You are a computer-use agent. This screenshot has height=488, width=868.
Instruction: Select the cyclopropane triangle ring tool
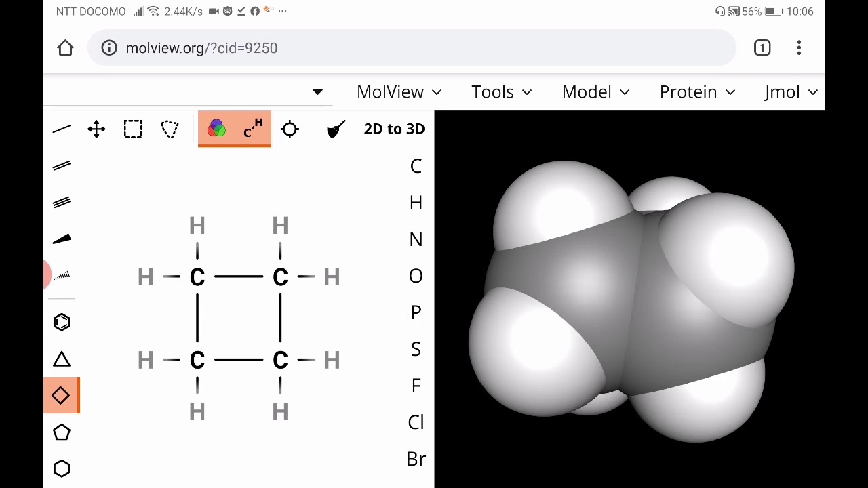(62, 359)
